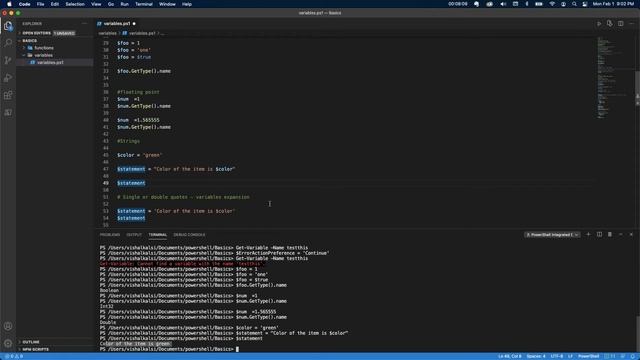Open macOS Spotlight search icon
The height and width of the screenshot is (360, 640).
coord(574,4)
